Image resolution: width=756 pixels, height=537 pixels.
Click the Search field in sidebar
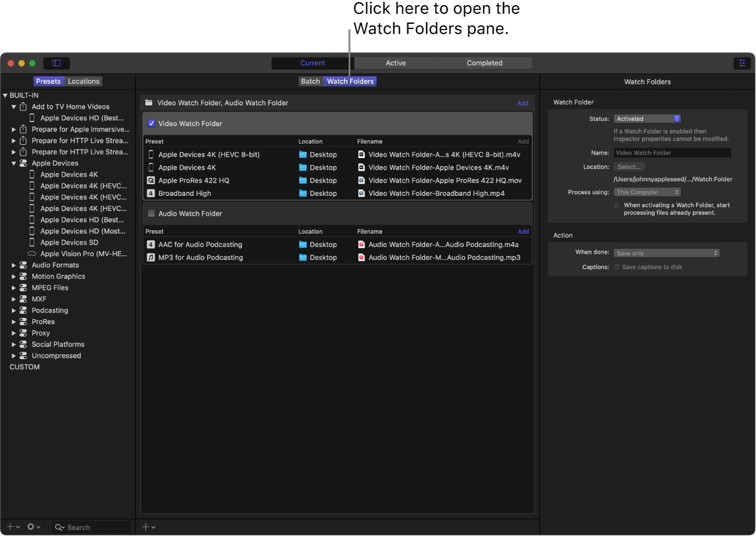click(x=91, y=527)
